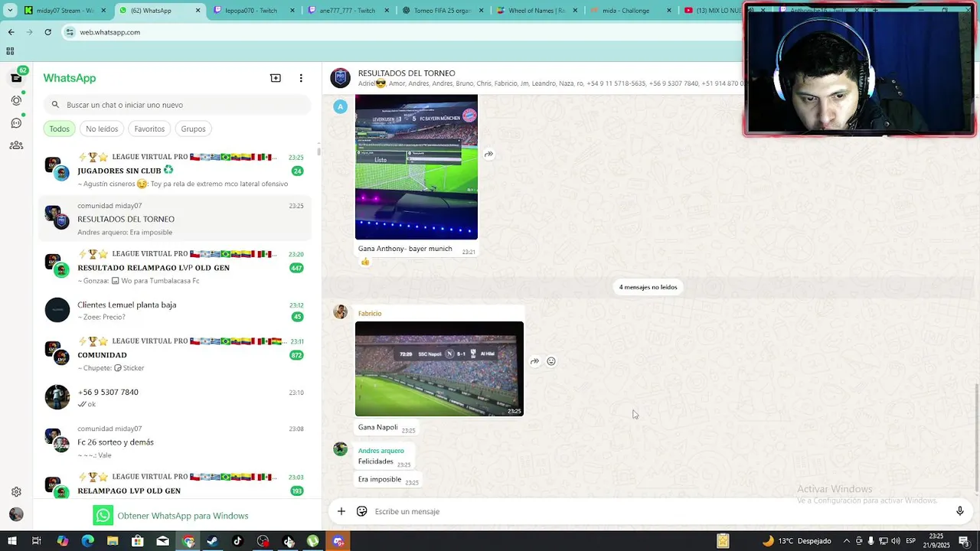Viewport: 980px width, 551px height.
Task: Open Fc 26 sorteo y demás chat
Action: (x=174, y=442)
